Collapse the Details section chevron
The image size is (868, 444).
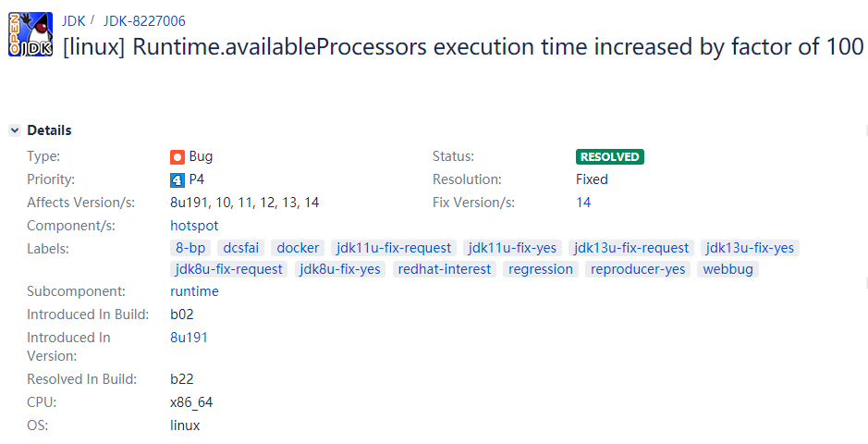15,130
